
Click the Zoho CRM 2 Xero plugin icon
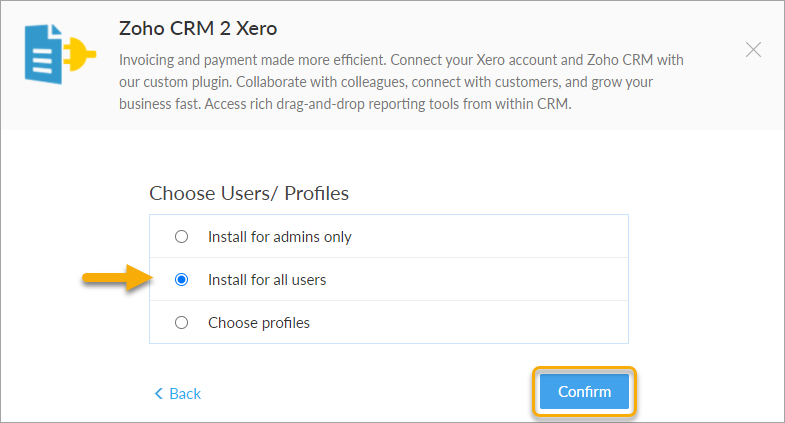tap(60, 54)
